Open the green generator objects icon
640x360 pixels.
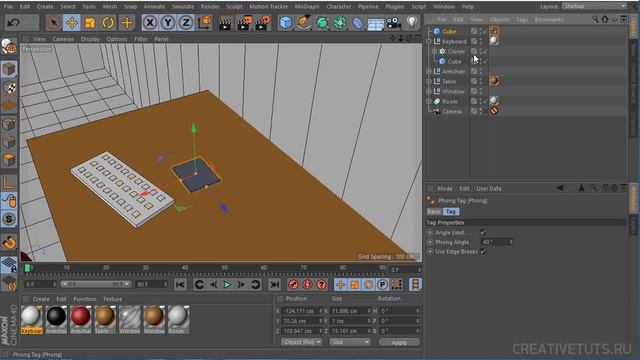pyautogui.click(x=322, y=23)
